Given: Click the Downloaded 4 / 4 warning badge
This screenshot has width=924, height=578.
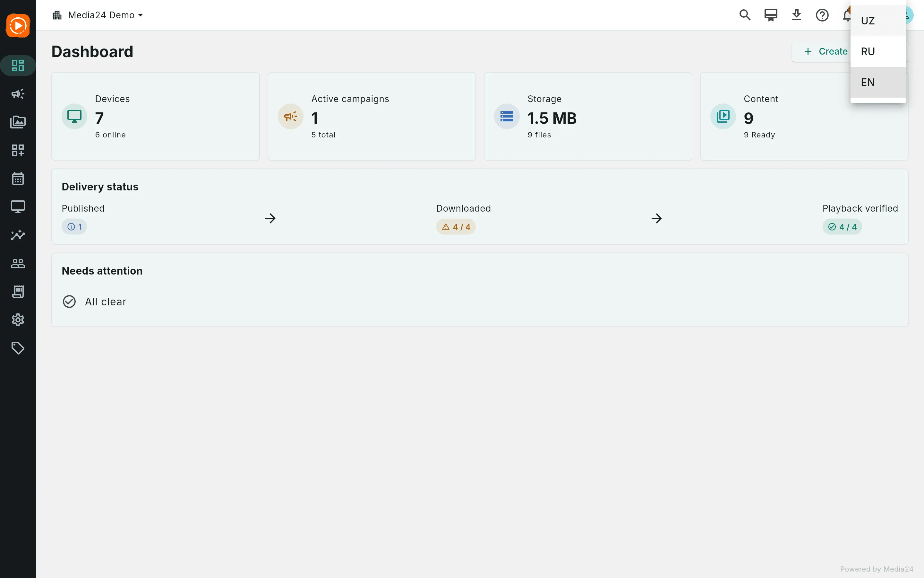Looking at the screenshot, I should (x=456, y=227).
